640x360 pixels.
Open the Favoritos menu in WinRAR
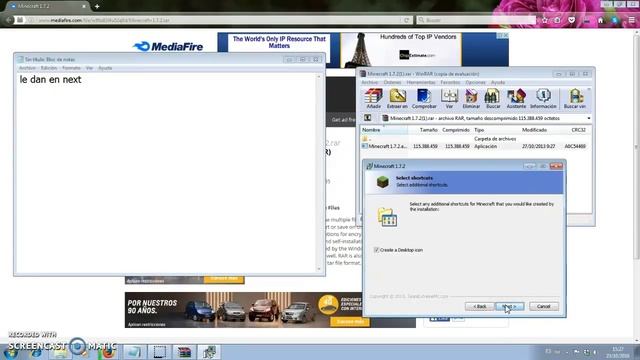click(450, 82)
